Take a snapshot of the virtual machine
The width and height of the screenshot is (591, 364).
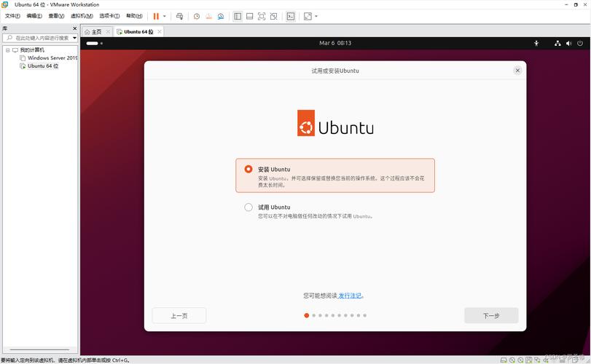pos(196,16)
